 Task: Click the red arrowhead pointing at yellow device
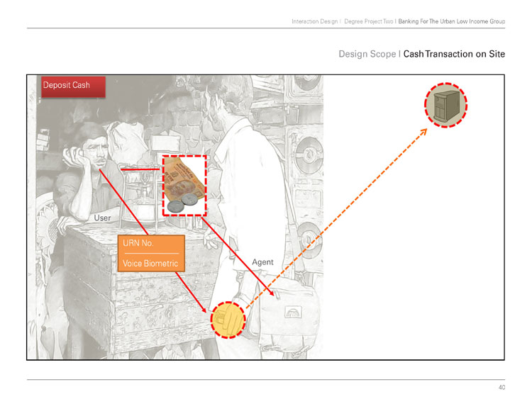point(204,308)
